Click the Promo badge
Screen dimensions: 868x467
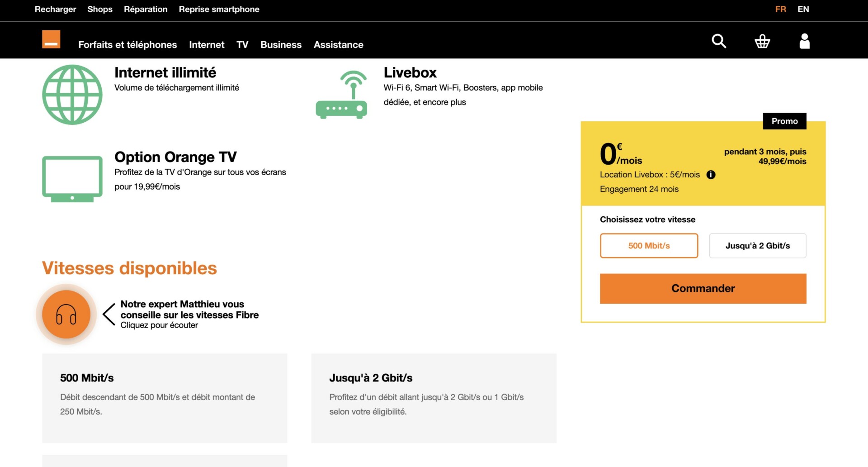[x=785, y=121]
